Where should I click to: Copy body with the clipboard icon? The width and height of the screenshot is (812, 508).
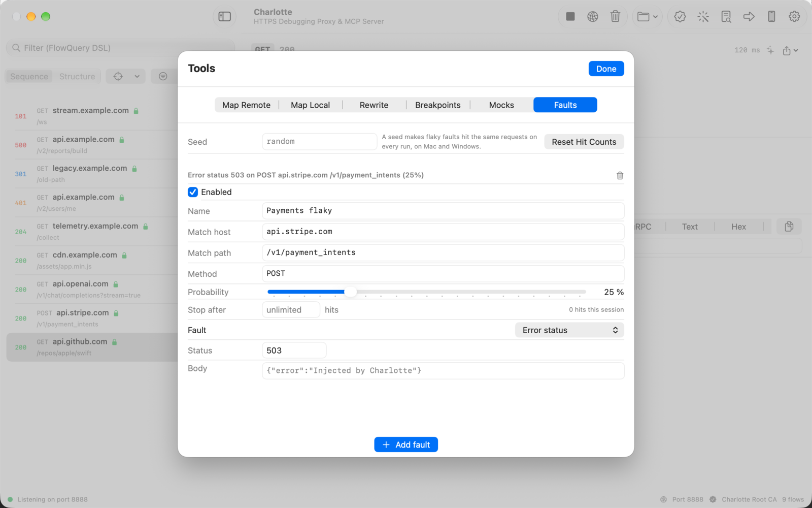click(x=789, y=227)
